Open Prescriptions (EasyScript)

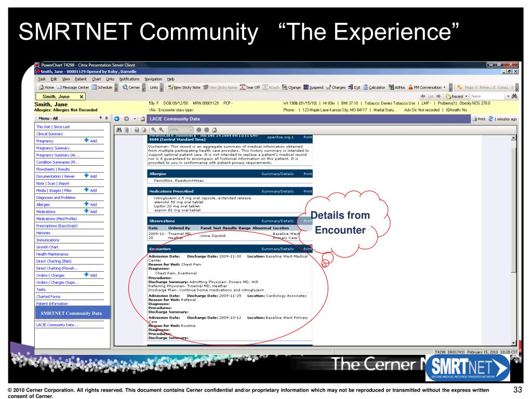(57, 225)
